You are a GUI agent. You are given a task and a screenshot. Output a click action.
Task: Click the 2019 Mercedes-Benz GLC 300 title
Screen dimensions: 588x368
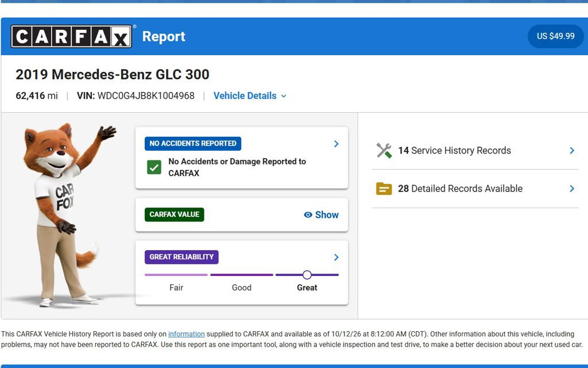coord(113,74)
